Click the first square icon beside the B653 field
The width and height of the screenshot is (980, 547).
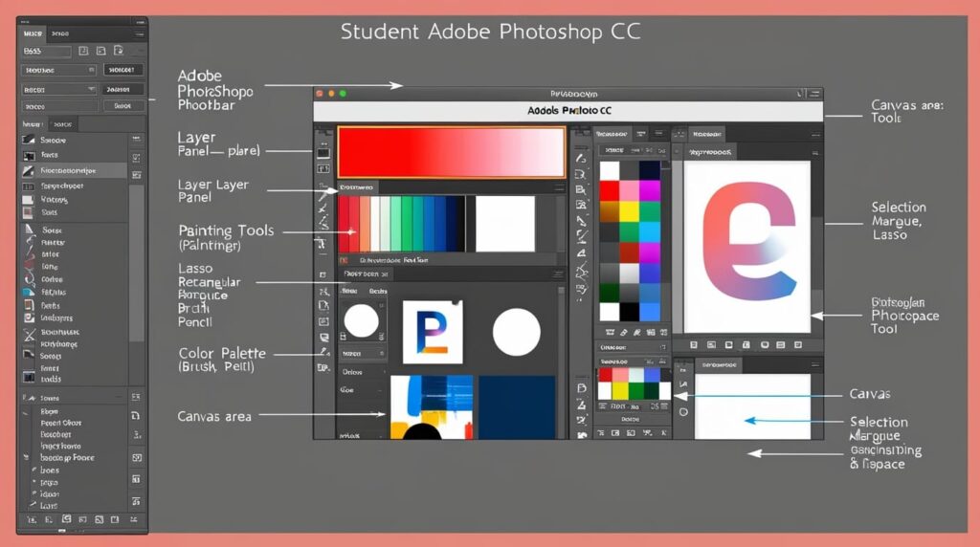tap(83, 51)
